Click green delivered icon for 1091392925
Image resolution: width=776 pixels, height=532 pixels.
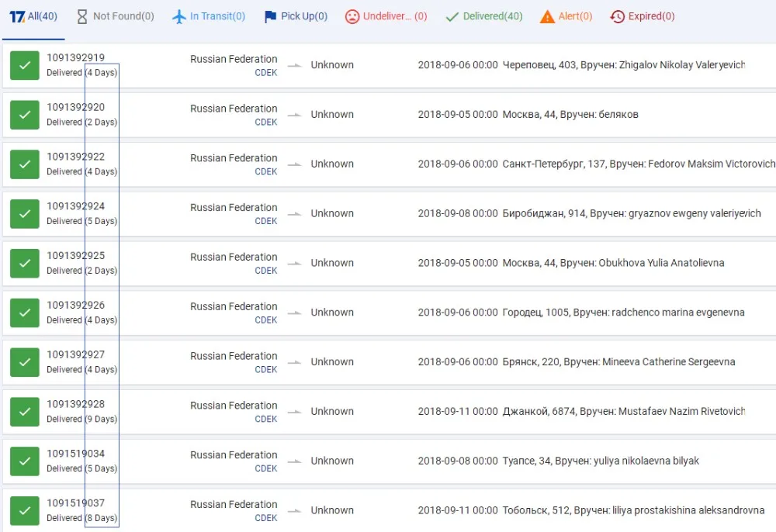click(25, 263)
